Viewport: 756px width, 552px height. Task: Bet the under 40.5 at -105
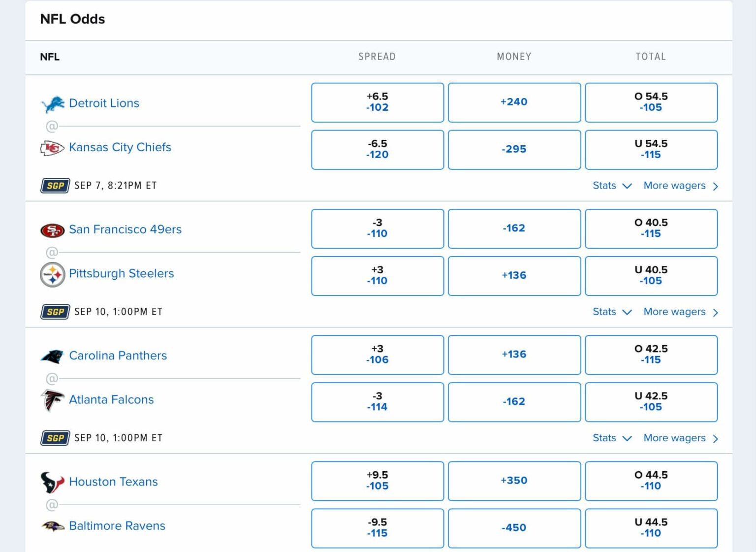tap(651, 276)
